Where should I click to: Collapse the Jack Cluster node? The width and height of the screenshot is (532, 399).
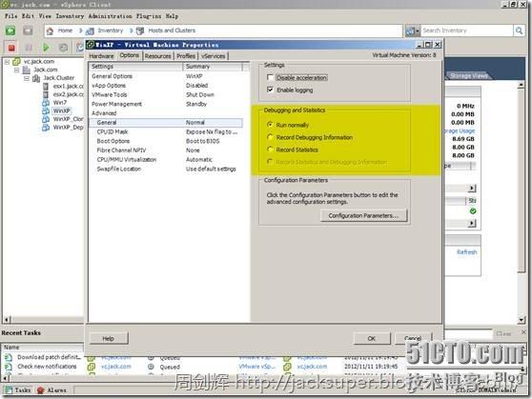(x=27, y=78)
